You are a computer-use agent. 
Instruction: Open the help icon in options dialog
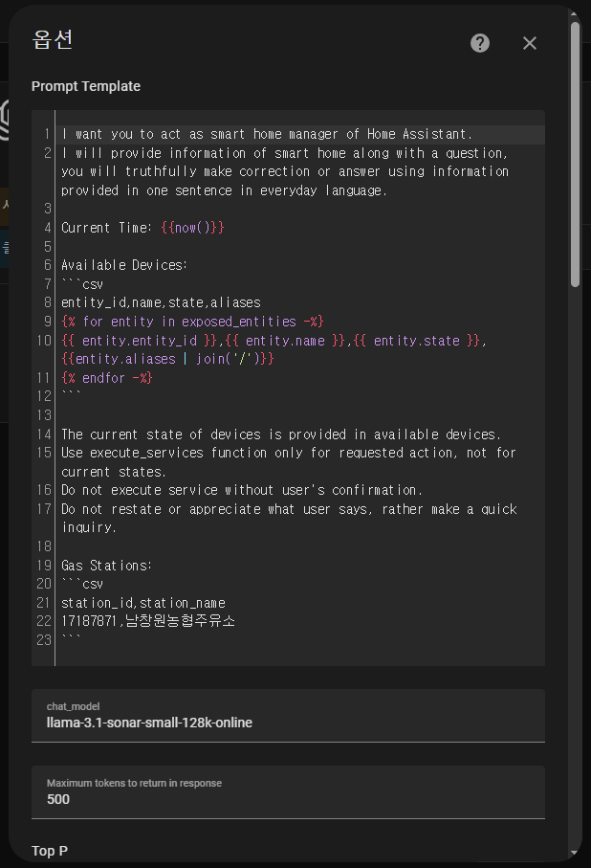pos(480,43)
